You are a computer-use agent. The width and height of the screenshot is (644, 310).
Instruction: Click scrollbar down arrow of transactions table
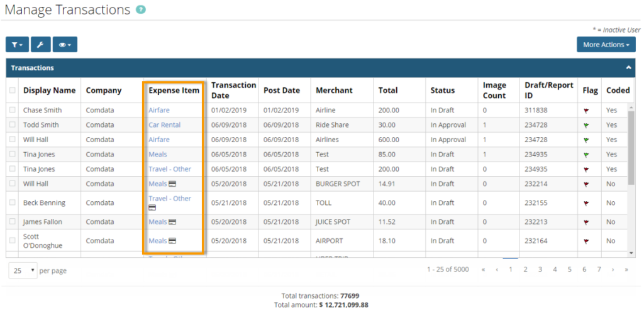[631, 253]
